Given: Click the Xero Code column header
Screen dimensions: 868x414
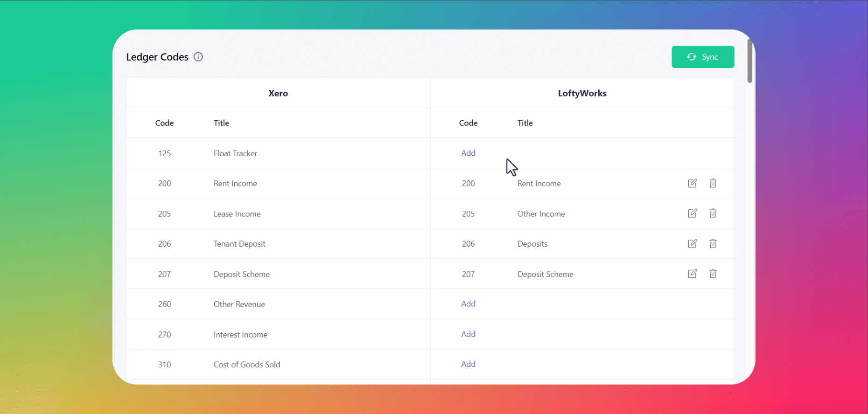Looking at the screenshot, I should pos(164,123).
